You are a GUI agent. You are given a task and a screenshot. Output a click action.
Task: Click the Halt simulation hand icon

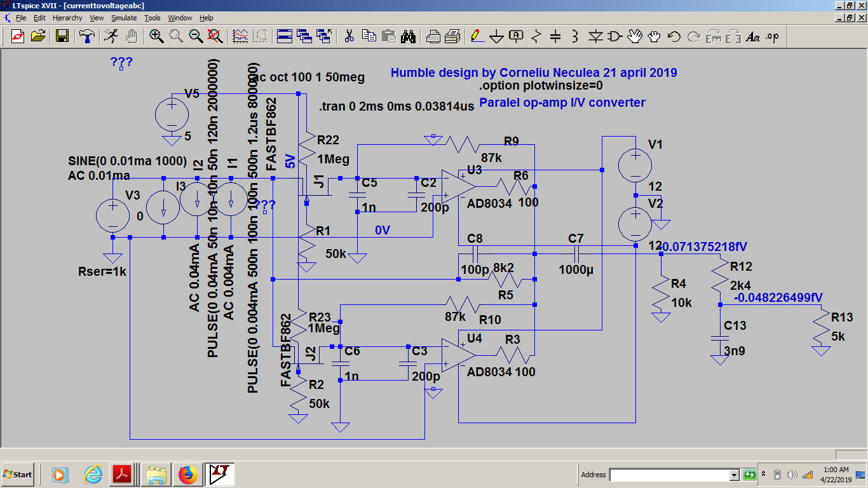point(132,36)
